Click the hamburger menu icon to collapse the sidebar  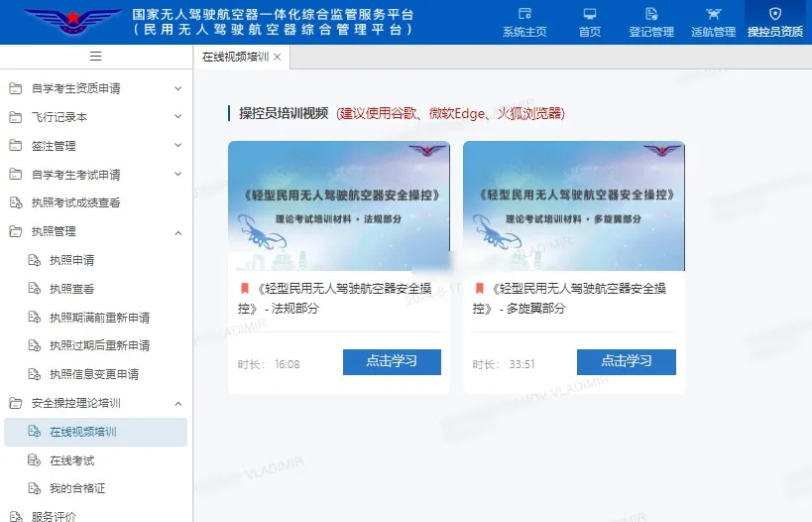coord(96,56)
